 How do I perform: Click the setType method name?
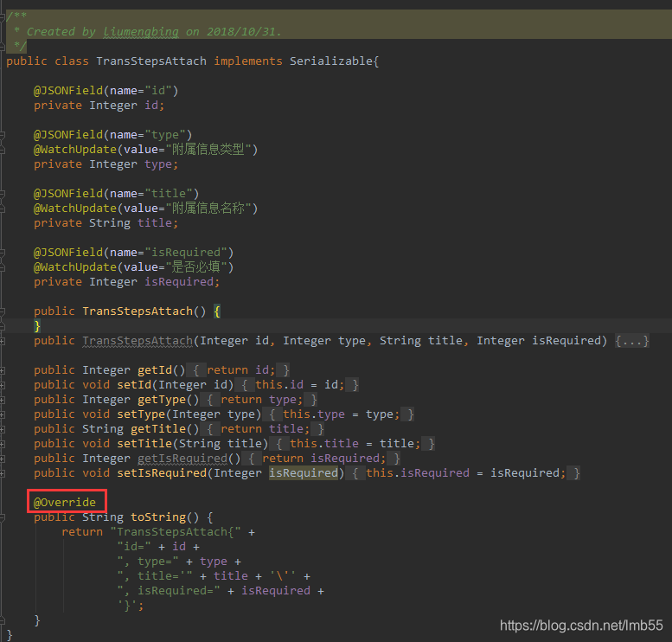[141, 414]
